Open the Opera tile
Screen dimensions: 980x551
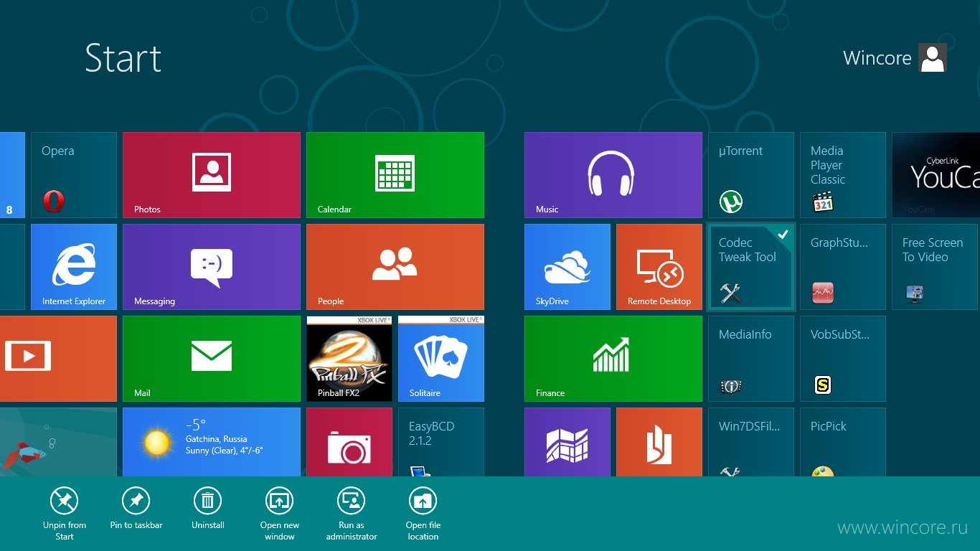(74, 175)
